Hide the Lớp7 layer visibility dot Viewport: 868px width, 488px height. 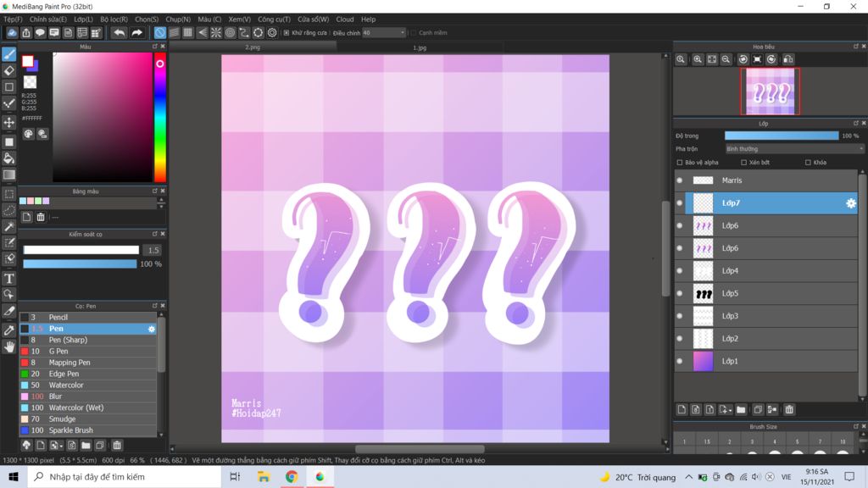tap(680, 203)
